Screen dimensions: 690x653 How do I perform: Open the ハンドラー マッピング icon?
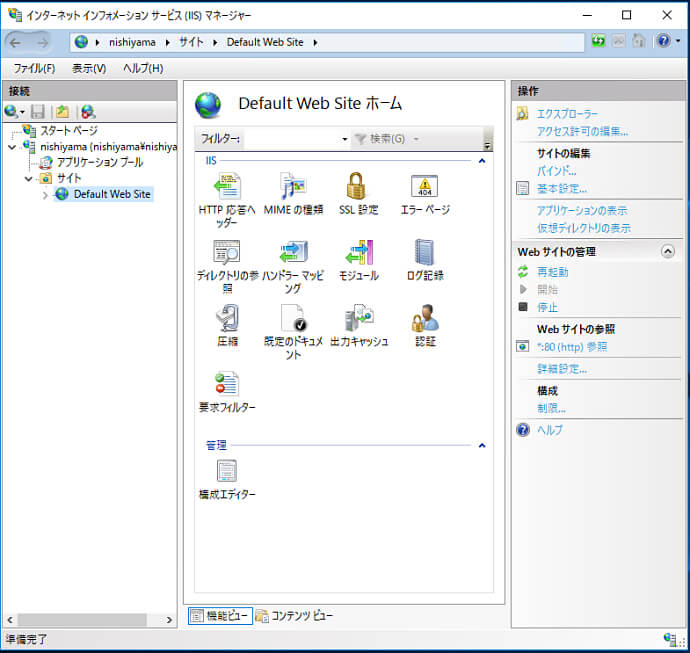point(293,253)
